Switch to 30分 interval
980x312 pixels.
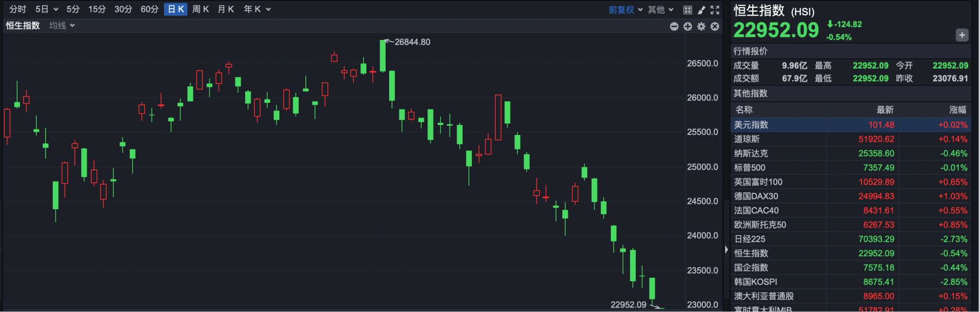tap(123, 9)
